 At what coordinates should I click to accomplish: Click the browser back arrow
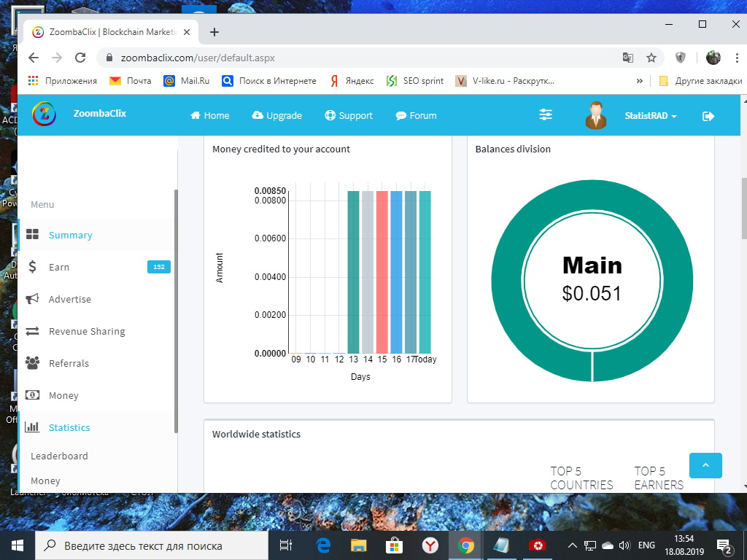[x=34, y=58]
